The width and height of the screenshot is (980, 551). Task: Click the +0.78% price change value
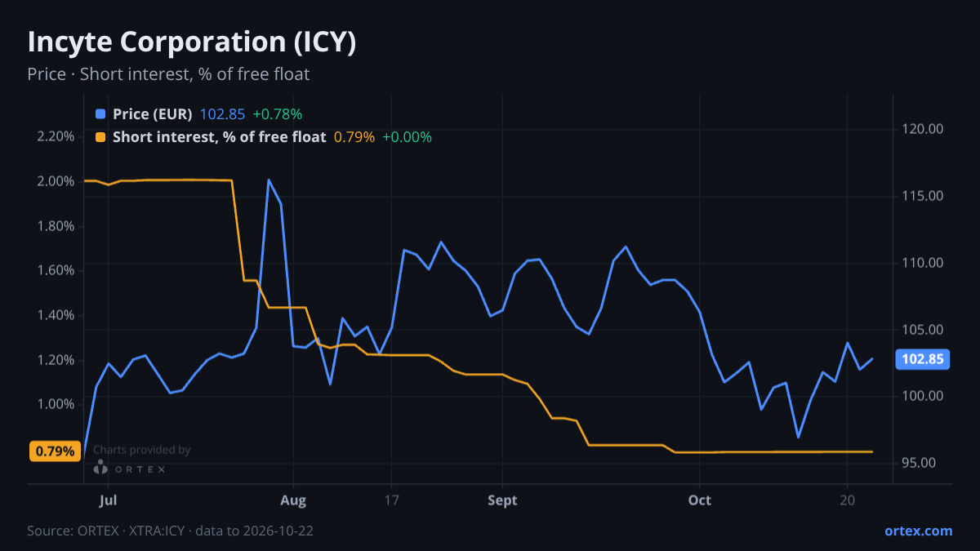tap(278, 114)
